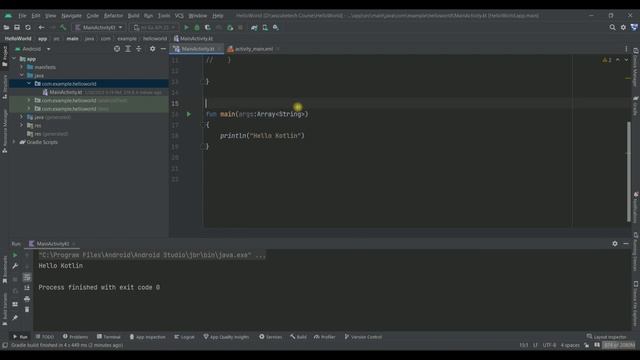Open the Build menu

(133, 16)
